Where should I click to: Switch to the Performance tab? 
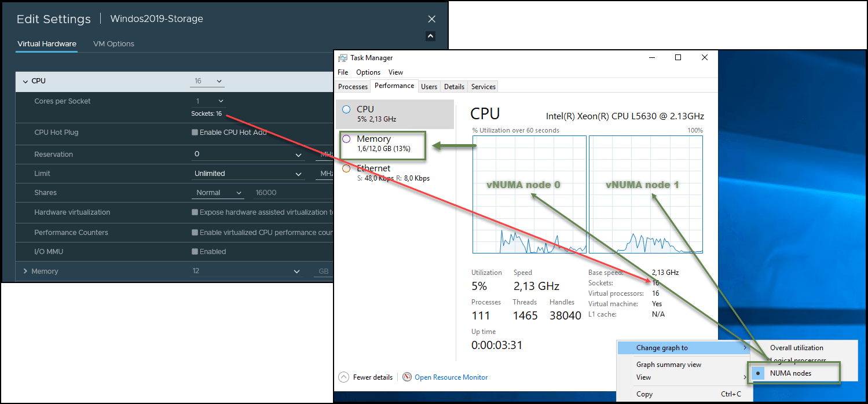pyautogui.click(x=394, y=86)
